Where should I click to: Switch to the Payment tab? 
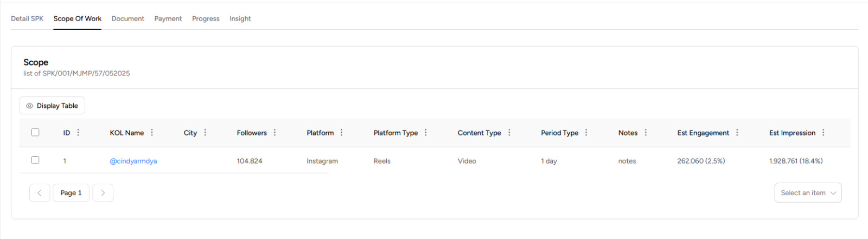pyautogui.click(x=168, y=18)
